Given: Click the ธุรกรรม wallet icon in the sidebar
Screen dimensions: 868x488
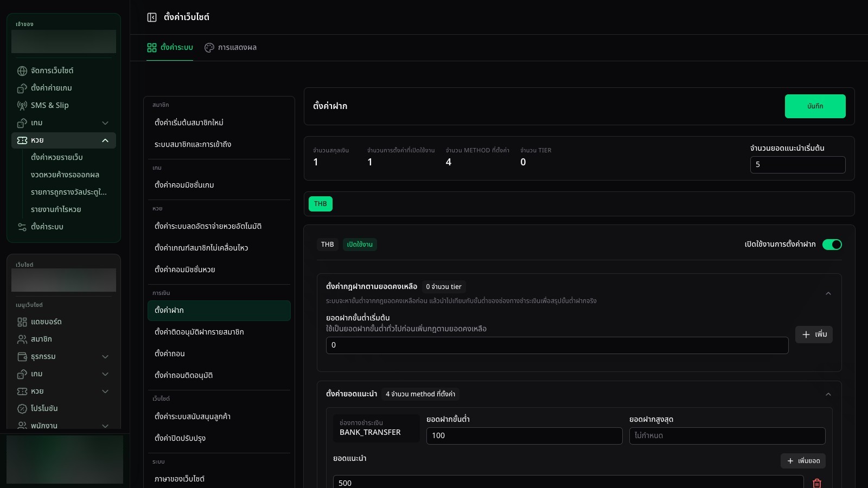Looking at the screenshot, I should [22, 357].
